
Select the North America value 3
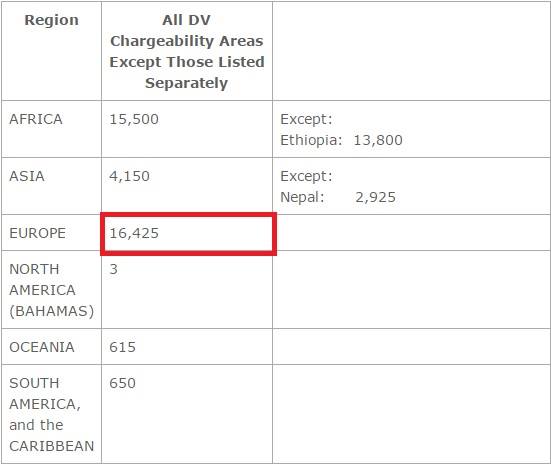[x=114, y=269]
